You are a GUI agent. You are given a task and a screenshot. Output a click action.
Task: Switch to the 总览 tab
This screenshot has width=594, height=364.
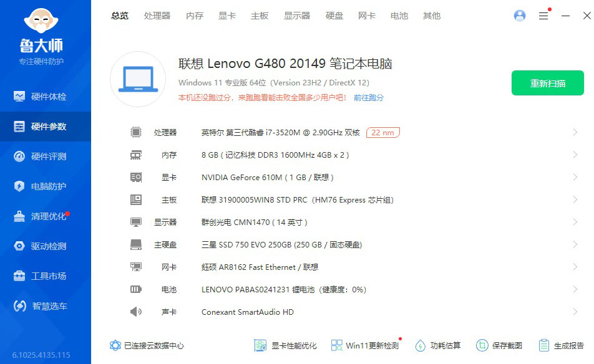120,16
